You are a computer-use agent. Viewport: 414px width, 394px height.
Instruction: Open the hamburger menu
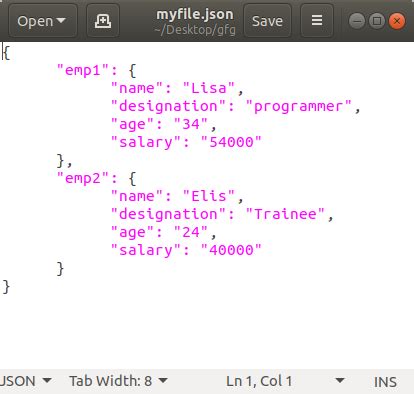click(317, 21)
